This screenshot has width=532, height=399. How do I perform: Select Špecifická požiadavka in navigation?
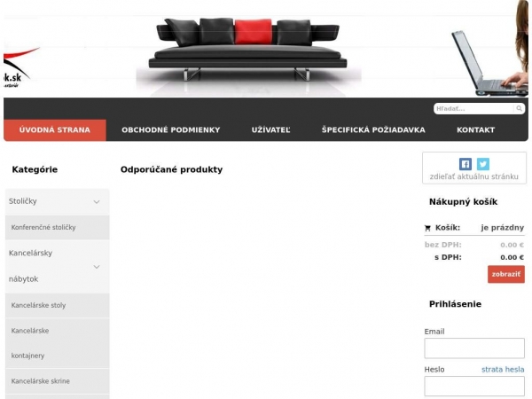point(373,130)
